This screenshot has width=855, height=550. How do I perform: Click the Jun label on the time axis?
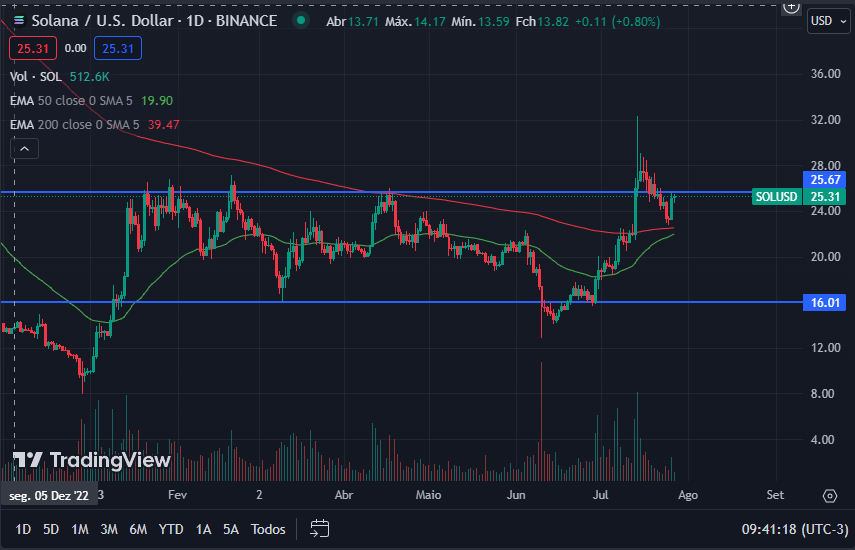(x=516, y=495)
